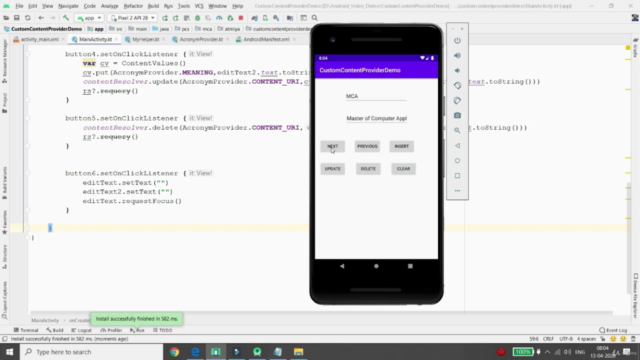
Task: Tap the emulator sidebar Back triangle
Action: tap(457, 146)
